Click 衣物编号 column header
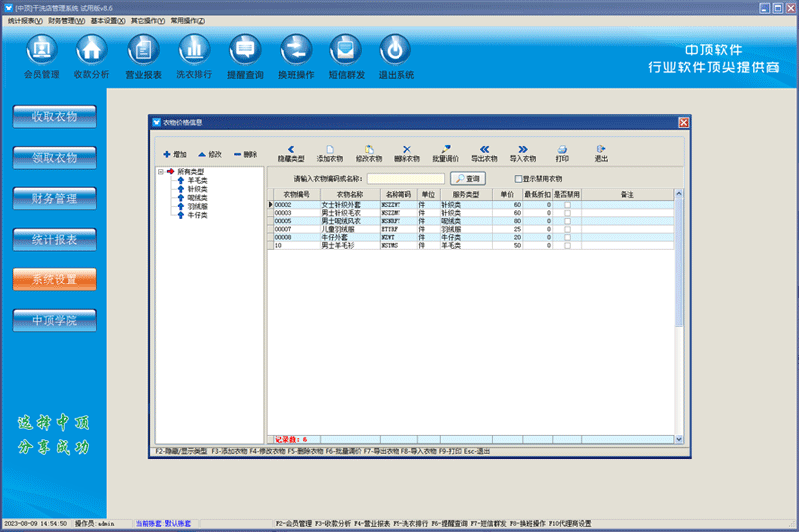The width and height of the screenshot is (799, 532). [296, 194]
